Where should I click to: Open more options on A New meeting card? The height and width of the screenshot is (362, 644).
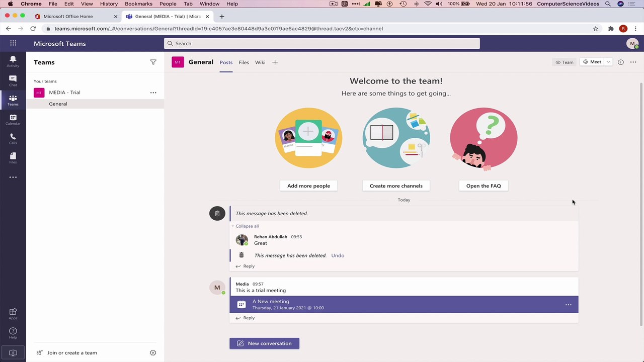(568, 305)
